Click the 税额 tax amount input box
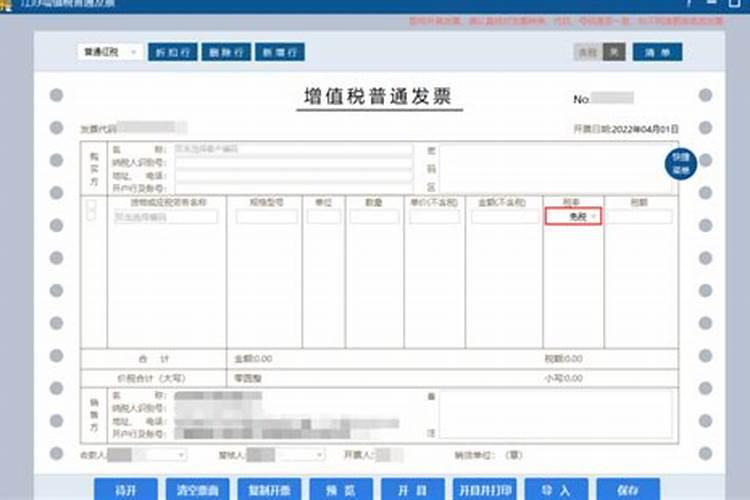750x500 pixels. click(x=640, y=217)
